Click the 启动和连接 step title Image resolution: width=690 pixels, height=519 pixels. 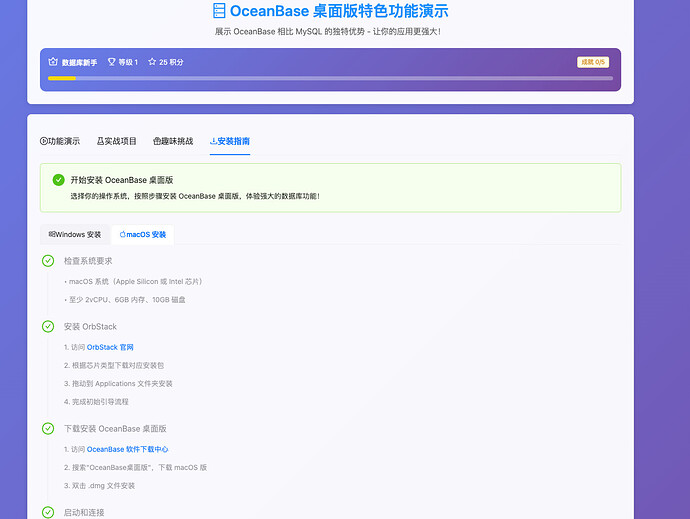[x=84, y=512]
